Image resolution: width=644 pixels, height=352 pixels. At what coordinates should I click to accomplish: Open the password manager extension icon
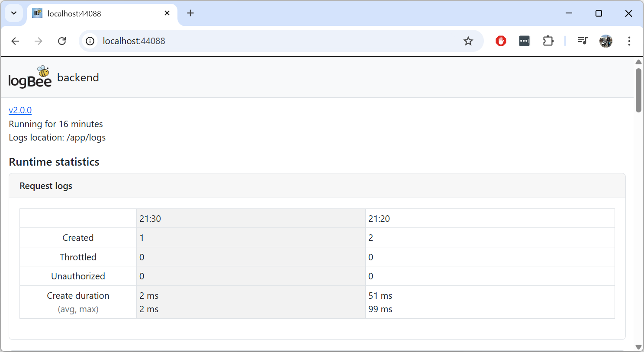pyautogui.click(x=524, y=41)
